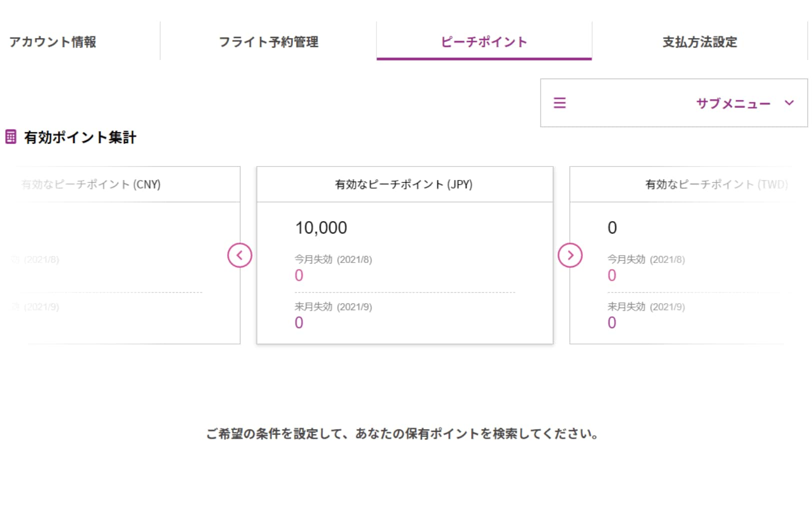Click the hamburger menu icon in サブメニュー

tap(559, 103)
